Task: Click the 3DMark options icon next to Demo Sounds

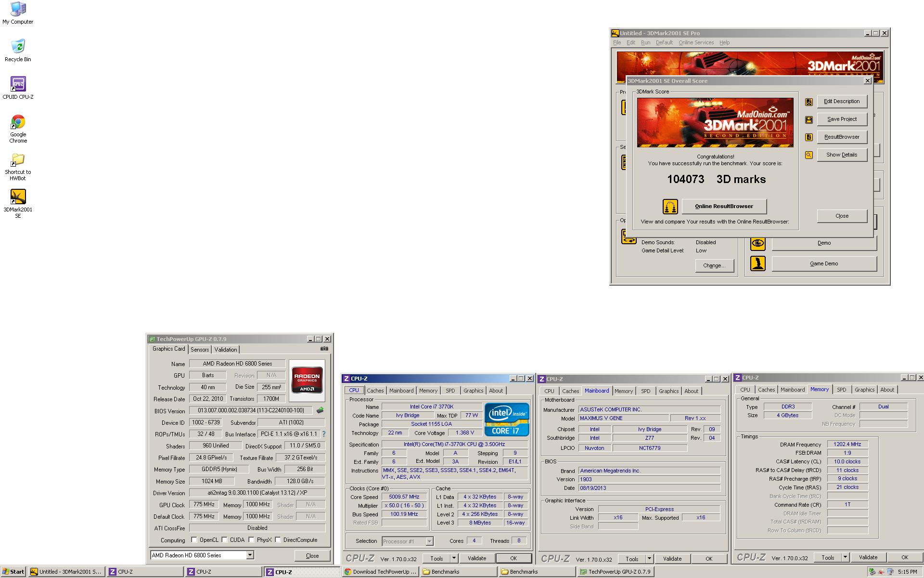Action: (x=629, y=236)
